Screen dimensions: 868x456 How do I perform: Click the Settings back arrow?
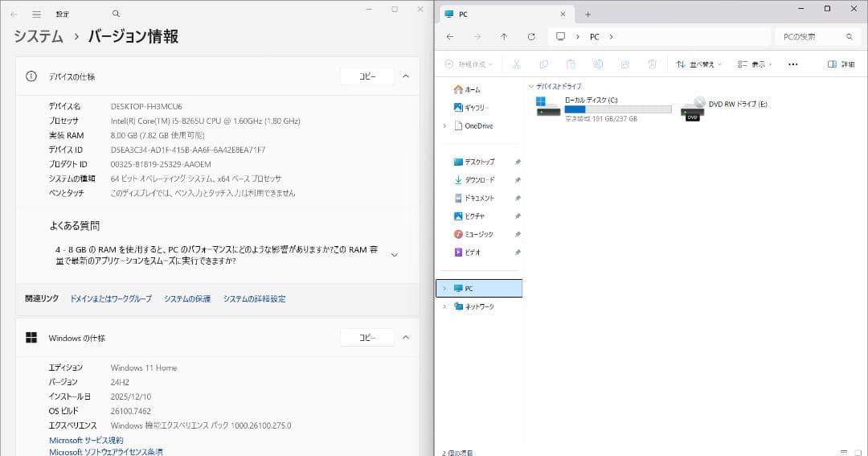(14, 14)
